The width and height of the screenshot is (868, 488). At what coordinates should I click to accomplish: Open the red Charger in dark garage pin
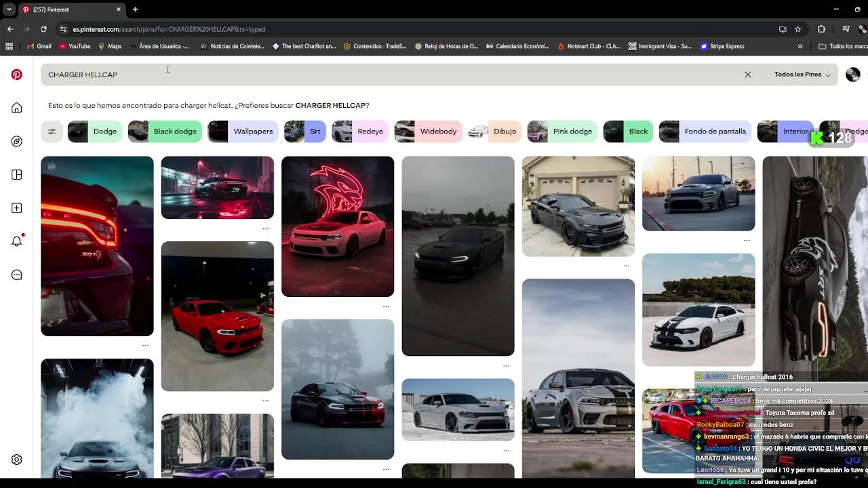click(x=218, y=316)
